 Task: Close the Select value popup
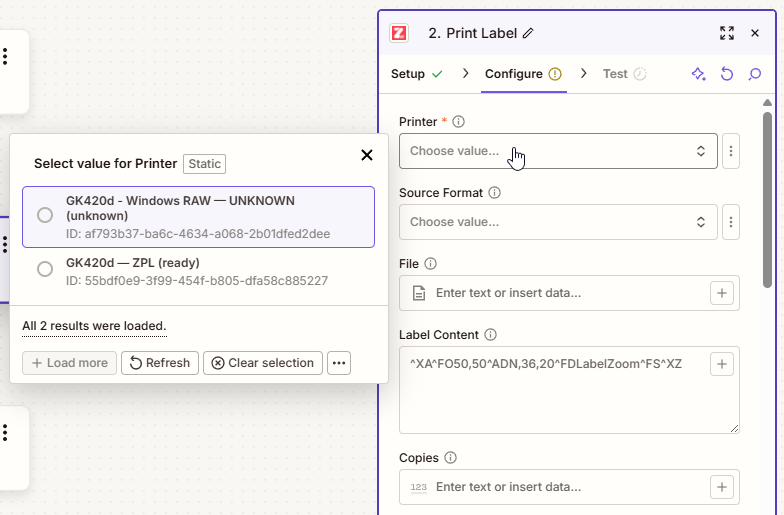(367, 155)
